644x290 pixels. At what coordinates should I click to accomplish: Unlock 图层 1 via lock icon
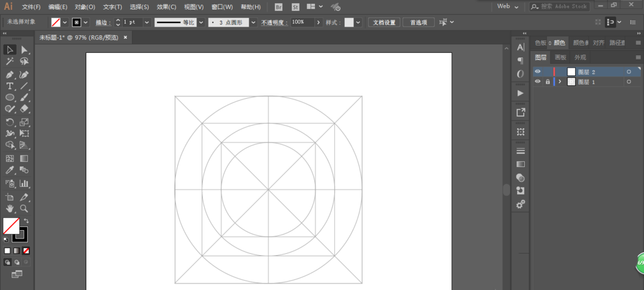tap(548, 82)
